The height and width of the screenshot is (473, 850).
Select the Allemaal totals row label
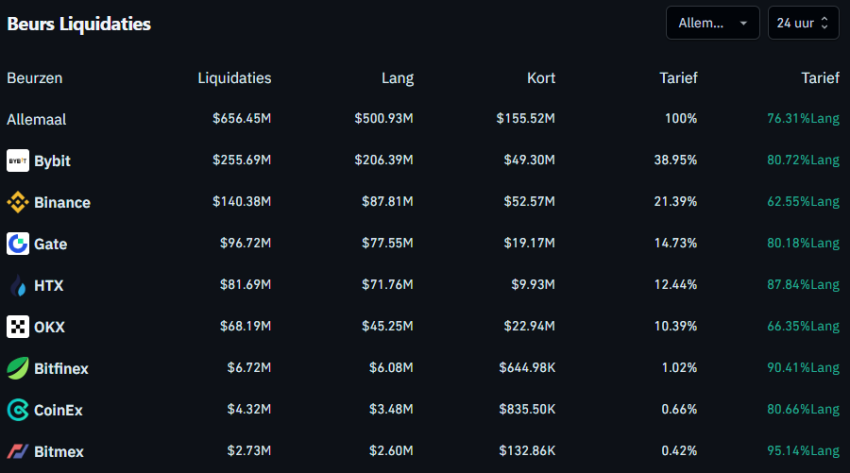coord(37,119)
